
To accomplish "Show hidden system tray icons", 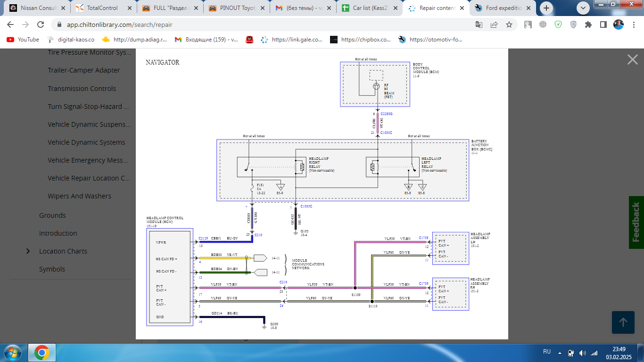I will click(560, 353).
